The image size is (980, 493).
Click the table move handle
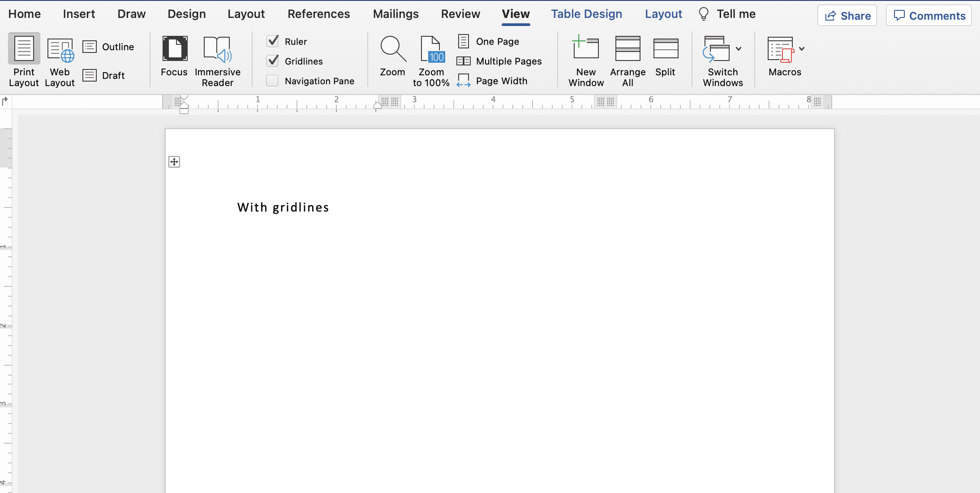pyautogui.click(x=174, y=162)
